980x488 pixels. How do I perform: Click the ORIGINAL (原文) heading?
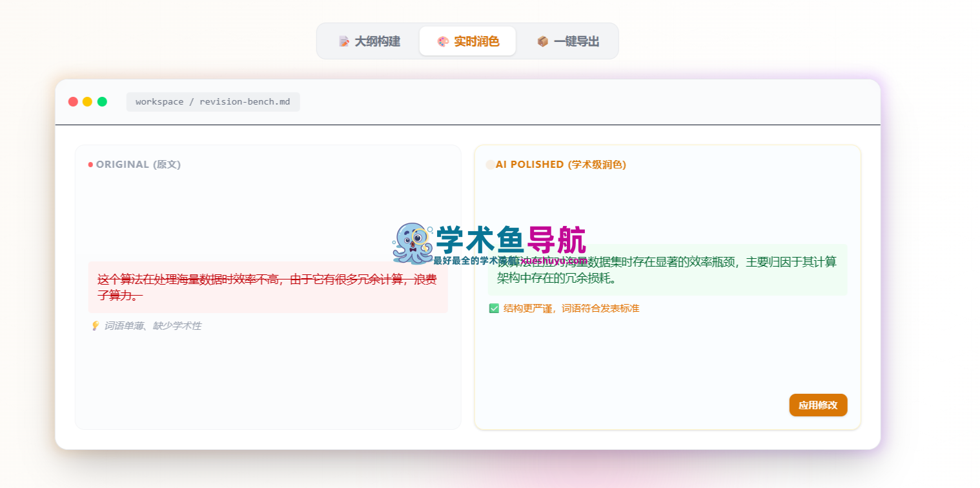tap(138, 165)
